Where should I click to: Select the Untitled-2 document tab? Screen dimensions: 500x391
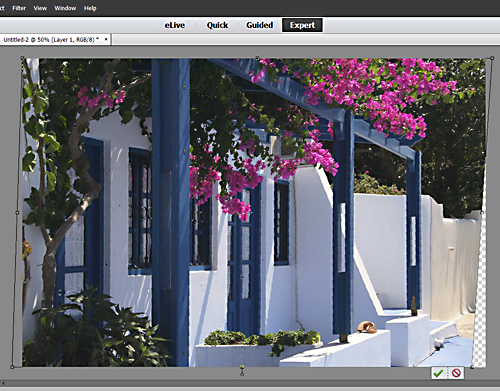pos(51,40)
